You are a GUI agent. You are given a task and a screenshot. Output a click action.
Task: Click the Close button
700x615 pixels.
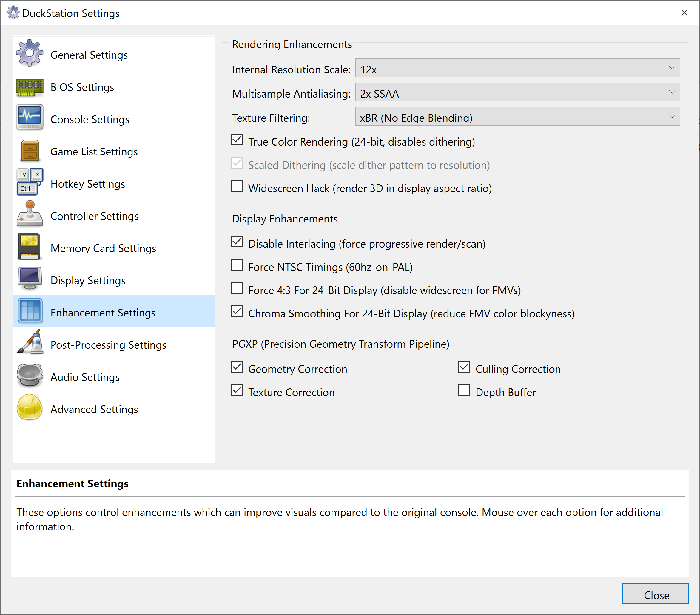coord(656,594)
